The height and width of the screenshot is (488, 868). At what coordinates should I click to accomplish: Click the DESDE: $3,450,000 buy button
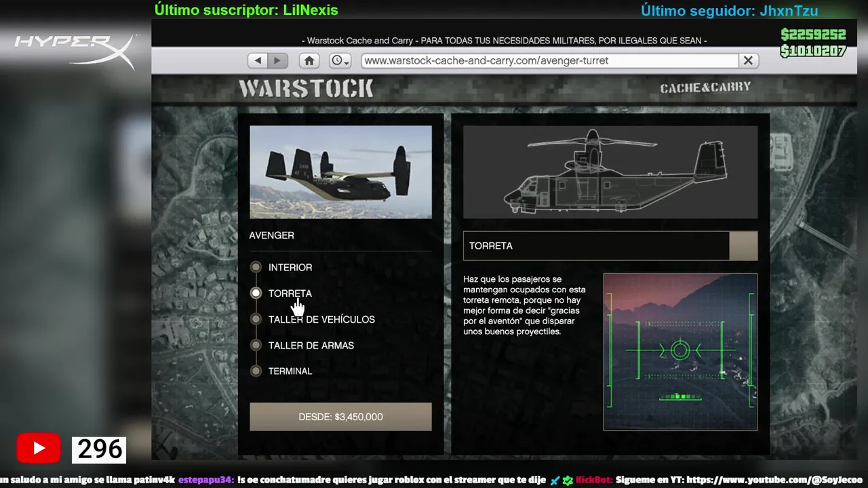click(340, 417)
